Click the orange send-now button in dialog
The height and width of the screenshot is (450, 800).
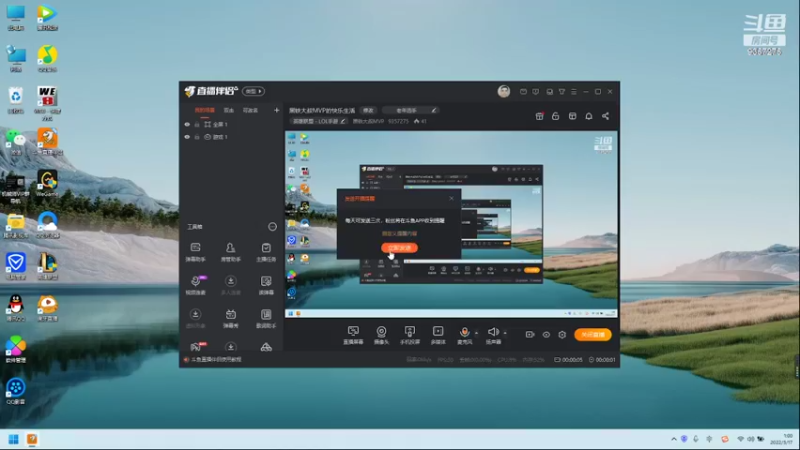tap(399, 248)
